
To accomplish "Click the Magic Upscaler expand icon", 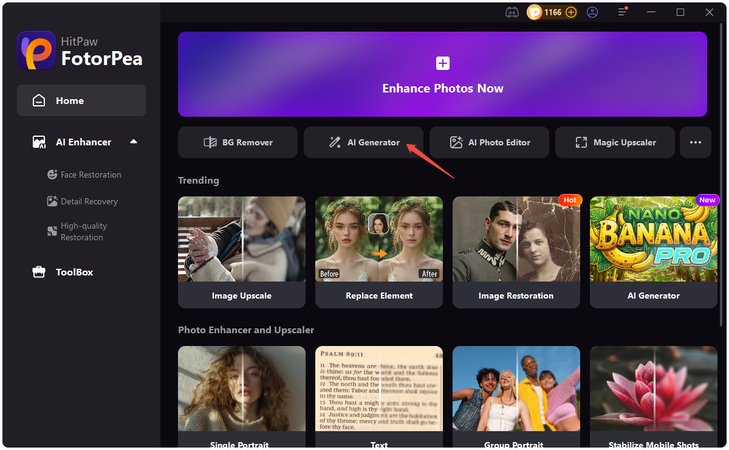I will point(581,142).
